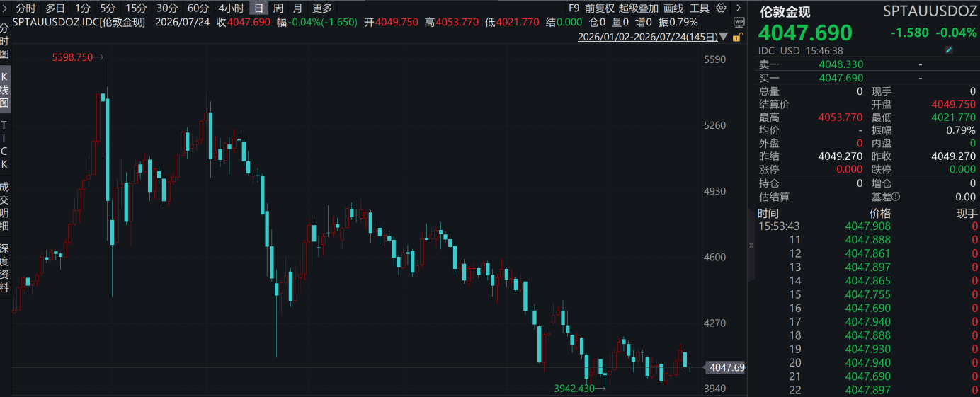Image resolution: width=980 pixels, height=397 pixels.
Task: Toggle the orange chart lock icon
Action: point(739,37)
